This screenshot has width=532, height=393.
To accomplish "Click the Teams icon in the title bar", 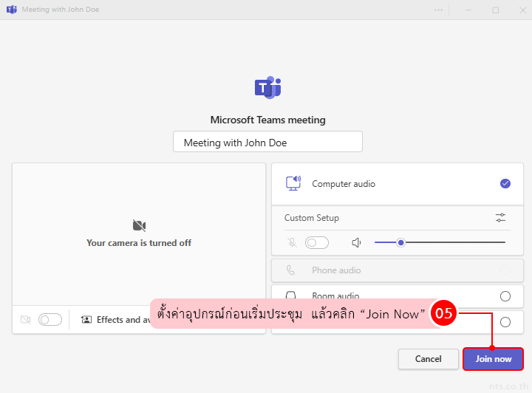I will (12, 10).
